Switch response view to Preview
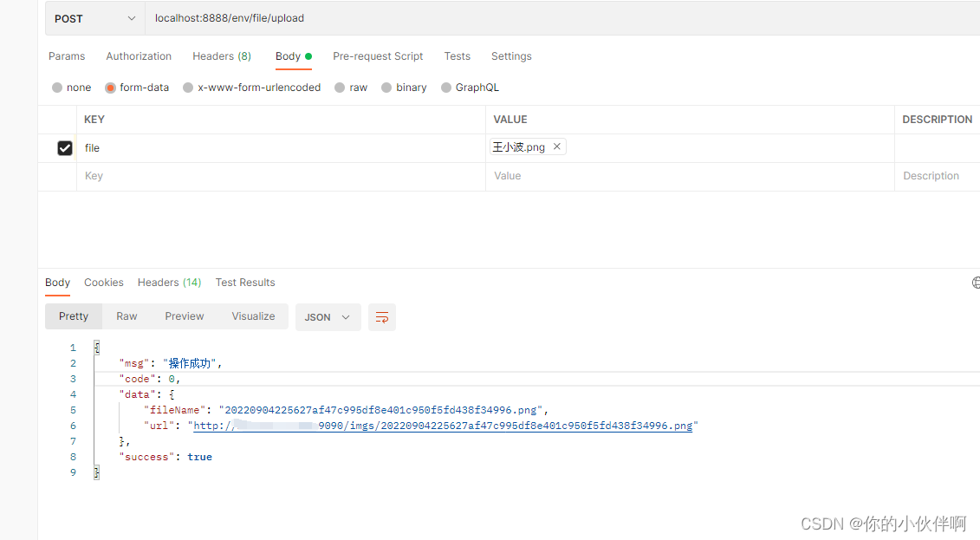 point(184,316)
